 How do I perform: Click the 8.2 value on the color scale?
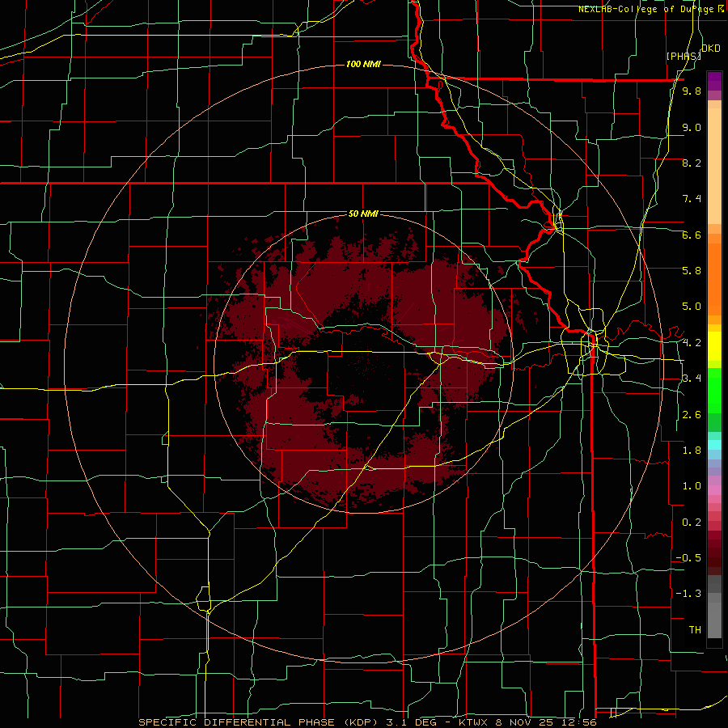(x=692, y=163)
